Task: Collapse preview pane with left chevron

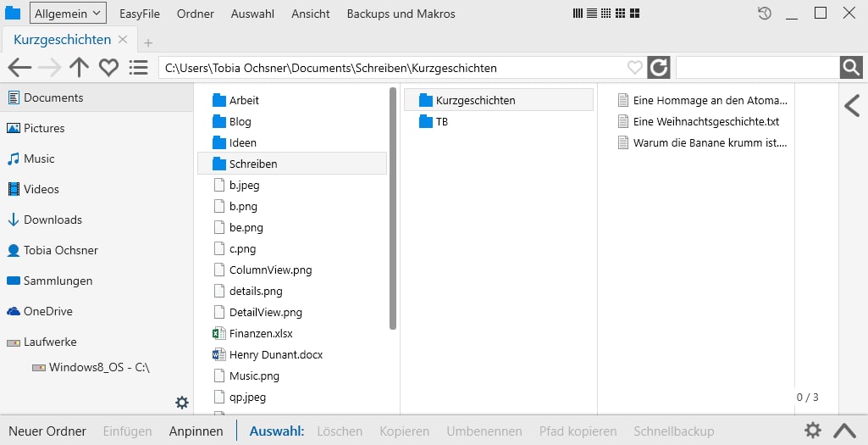Action: 853,105
